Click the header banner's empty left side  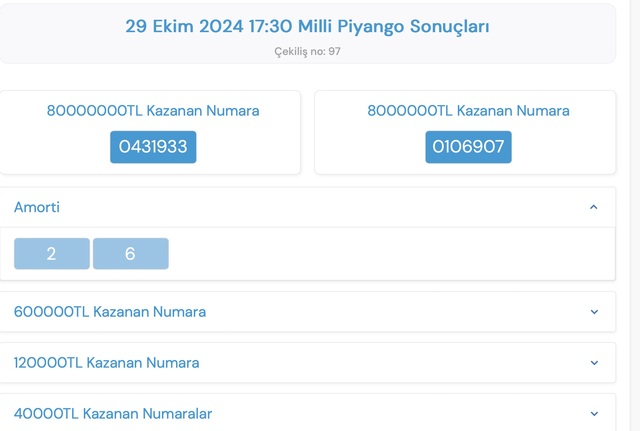(60, 35)
